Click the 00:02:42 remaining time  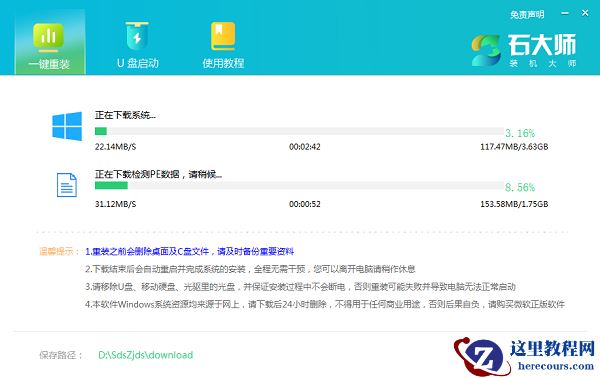pyautogui.click(x=305, y=147)
